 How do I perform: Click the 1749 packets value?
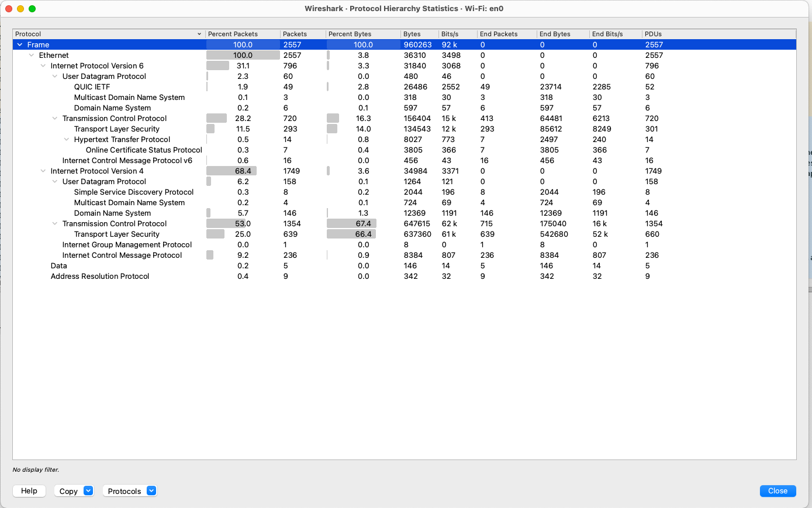(291, 171)
